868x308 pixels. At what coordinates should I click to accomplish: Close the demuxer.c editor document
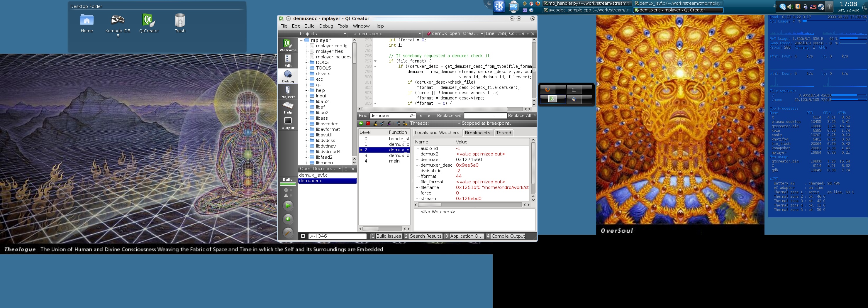533,34
